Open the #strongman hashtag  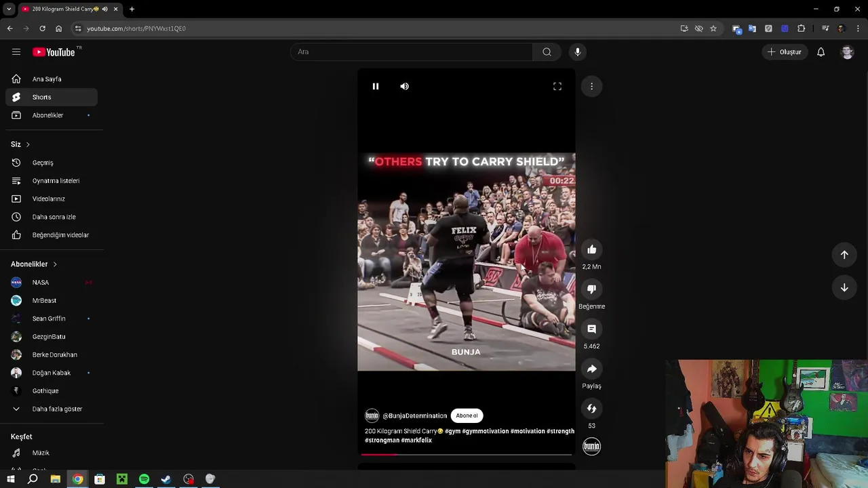pyautogui.click(x=382, y=441)
